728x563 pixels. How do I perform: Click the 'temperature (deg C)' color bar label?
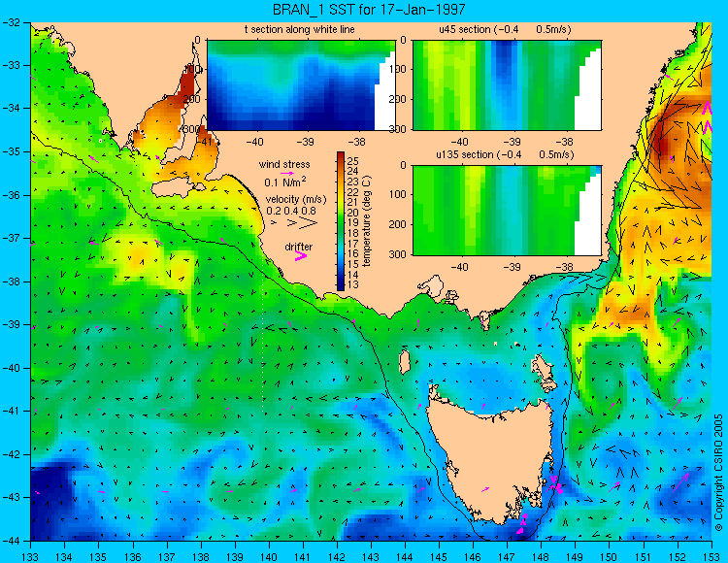click(367, 221)
